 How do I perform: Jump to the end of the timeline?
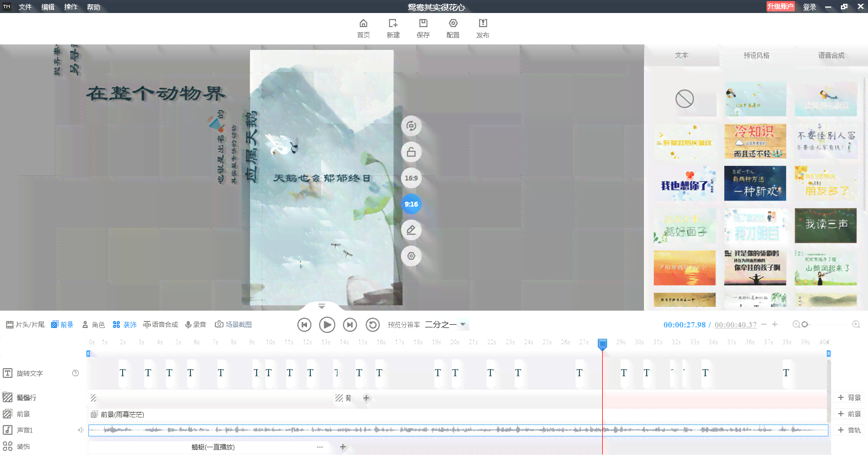click(350, 325)
